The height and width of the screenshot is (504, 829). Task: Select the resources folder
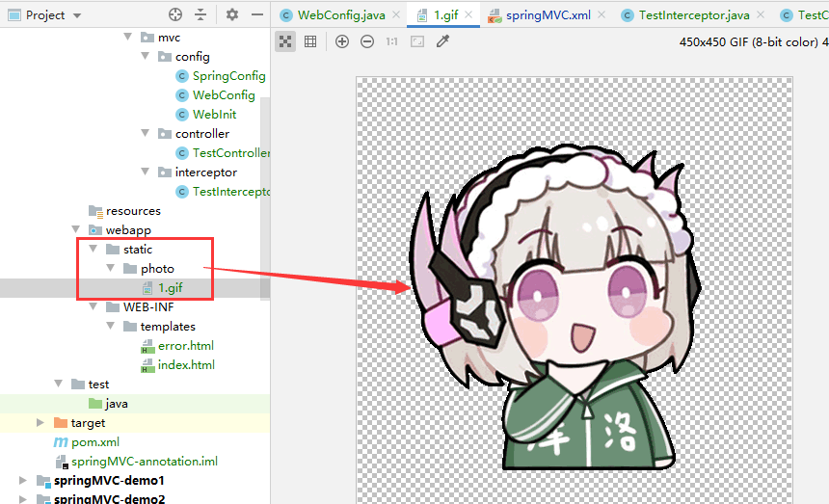pyautogui.click(x=133, y=211)
